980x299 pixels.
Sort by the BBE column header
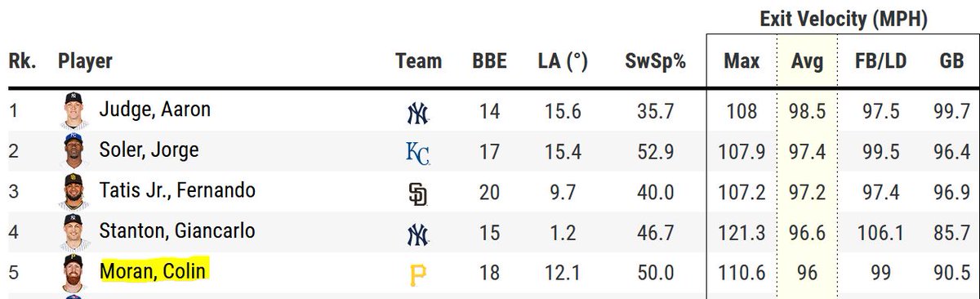(489, 61)
